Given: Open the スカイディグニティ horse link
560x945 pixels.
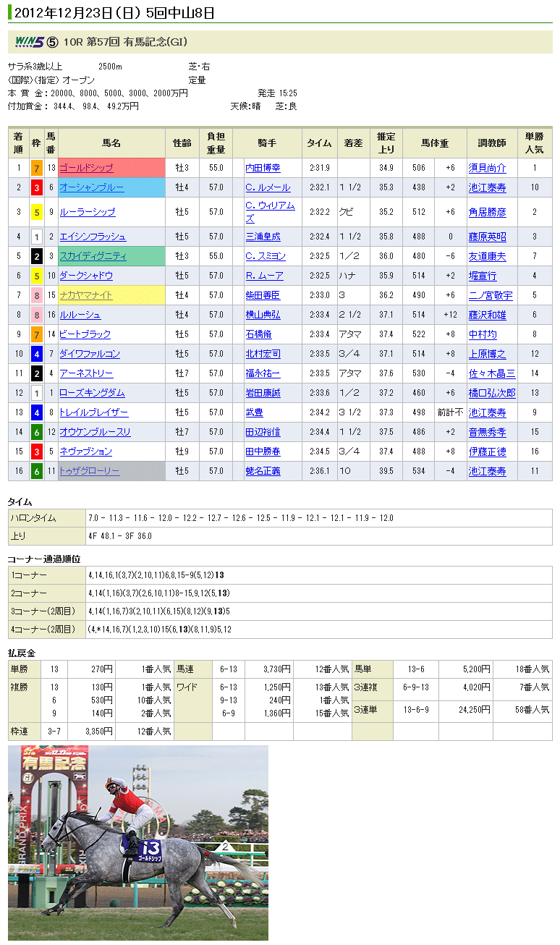Looking at the screenshot, I should click(x=93, y=256).
